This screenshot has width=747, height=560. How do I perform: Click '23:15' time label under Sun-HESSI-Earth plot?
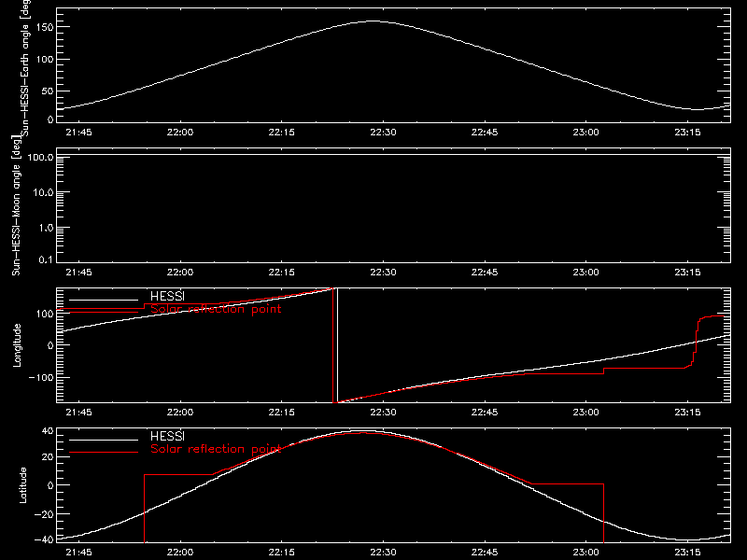[687, 132]
